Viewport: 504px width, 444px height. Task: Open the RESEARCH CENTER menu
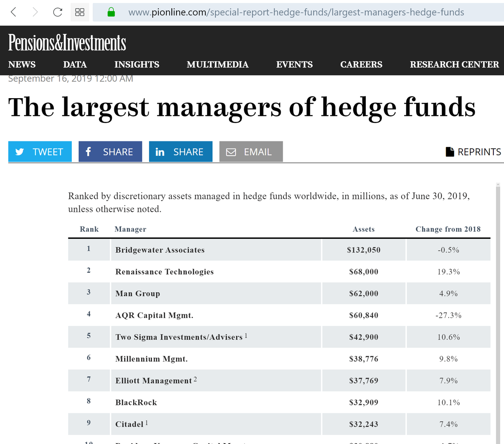(x=454, y=65)
